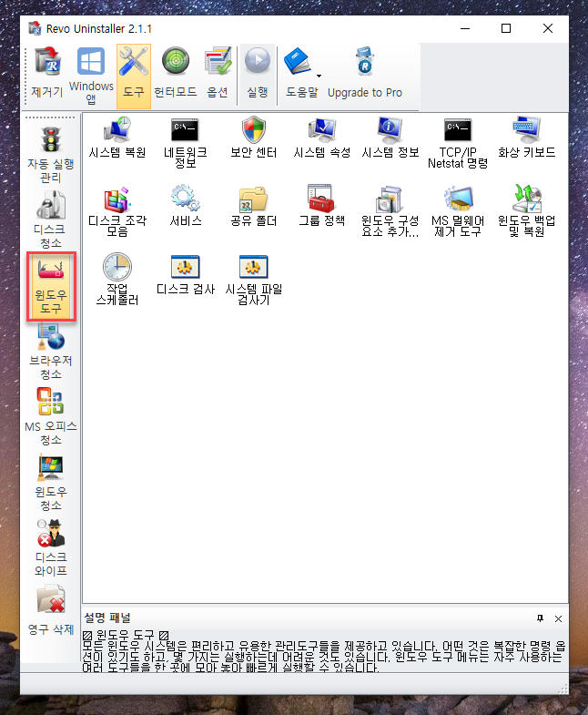Launch 디스크 조각 모음 tool
The height and width of the screenshot is (715, 588).
click(117, 210)
